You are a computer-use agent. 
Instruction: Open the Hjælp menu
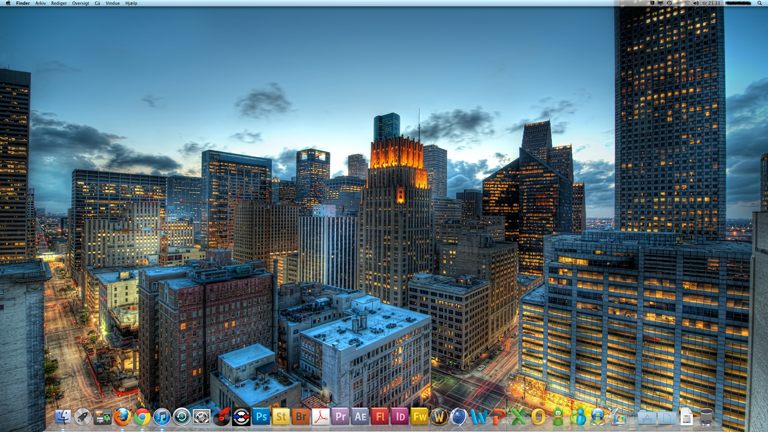131,3
